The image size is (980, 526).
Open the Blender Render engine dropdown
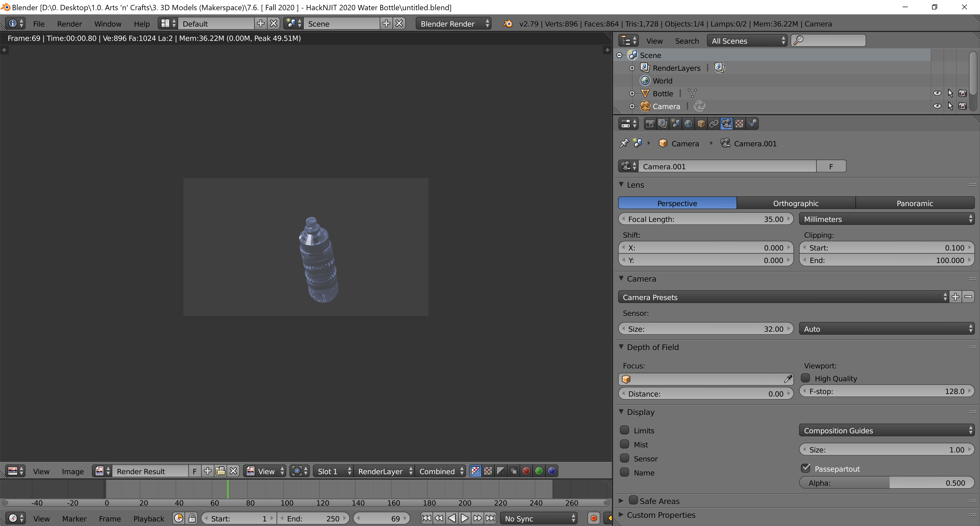[x=454, y=23]
